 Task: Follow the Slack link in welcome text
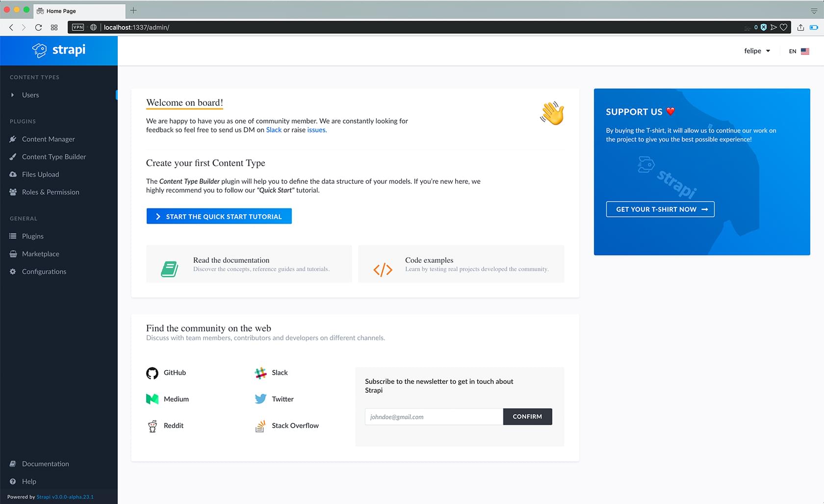pos(274,130)
